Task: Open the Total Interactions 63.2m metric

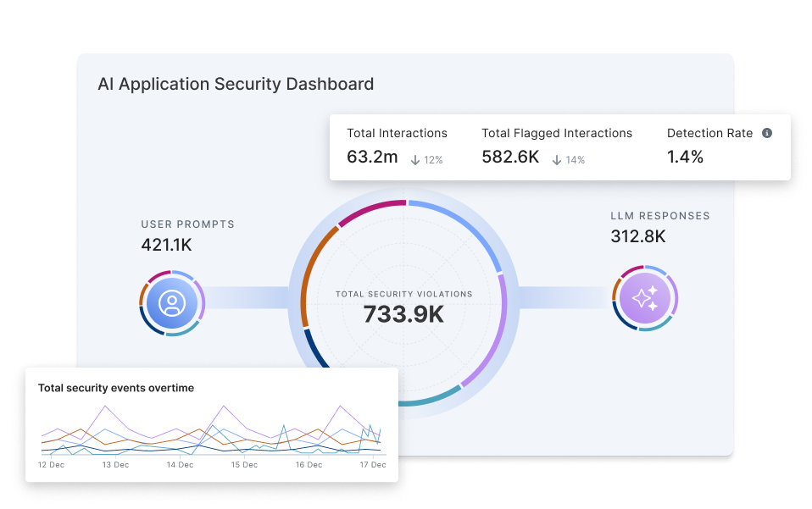Action: (x=372, y=157)
